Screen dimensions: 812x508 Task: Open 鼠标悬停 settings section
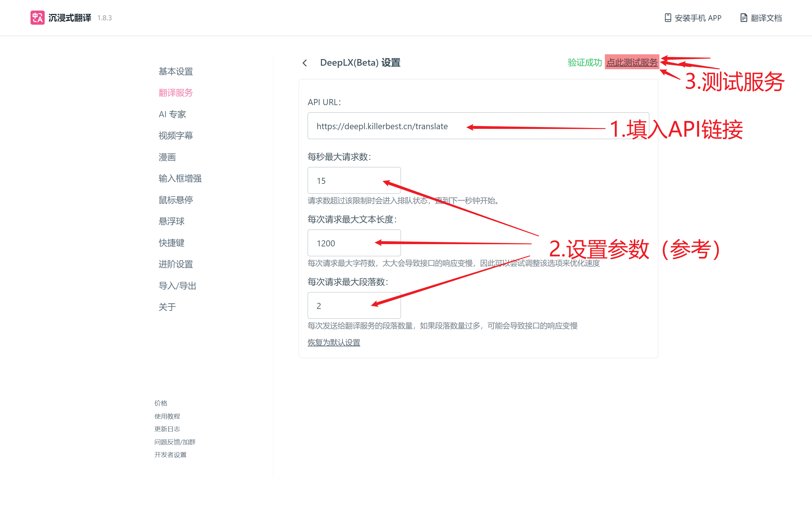pos(175,200)
